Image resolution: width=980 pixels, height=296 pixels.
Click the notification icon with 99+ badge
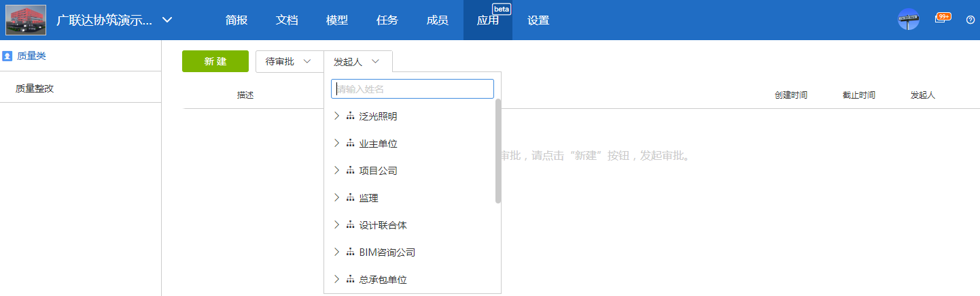tap(941, 19)
